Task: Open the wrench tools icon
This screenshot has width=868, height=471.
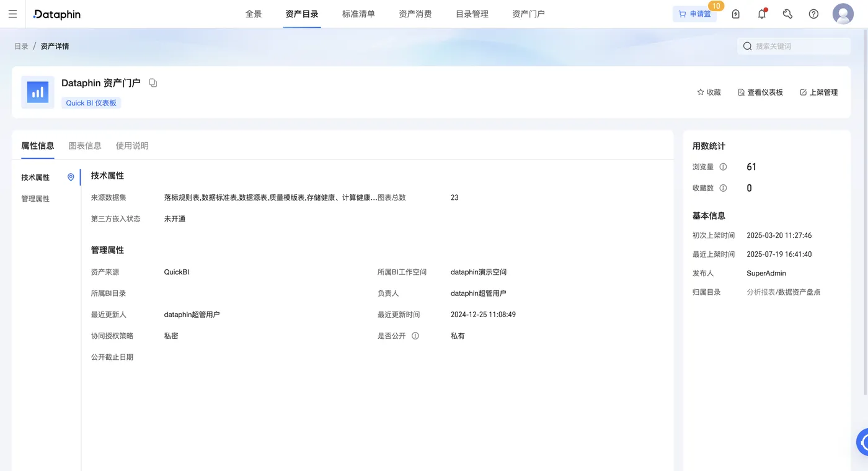Action: point(787,14)
